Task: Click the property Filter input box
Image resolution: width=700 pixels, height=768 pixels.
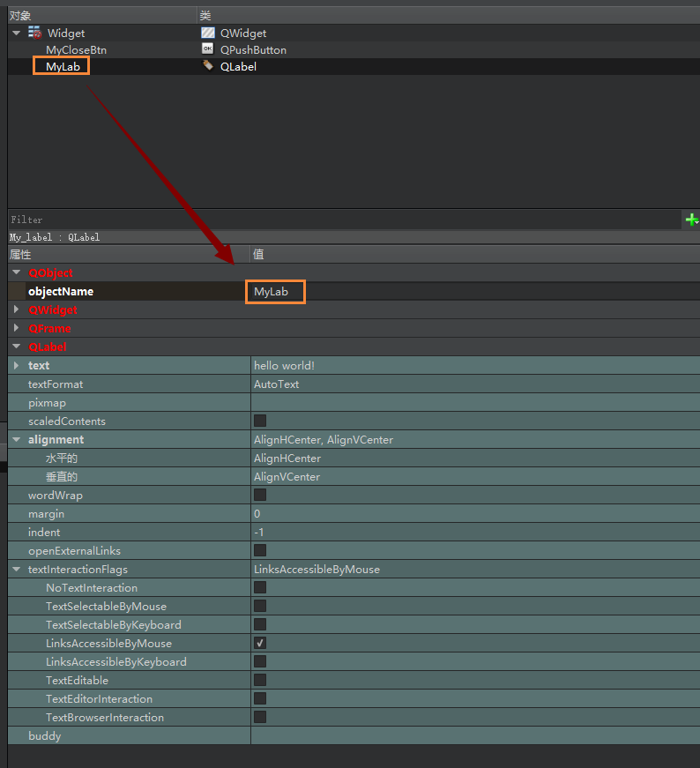Action: (x=344, y=219)
